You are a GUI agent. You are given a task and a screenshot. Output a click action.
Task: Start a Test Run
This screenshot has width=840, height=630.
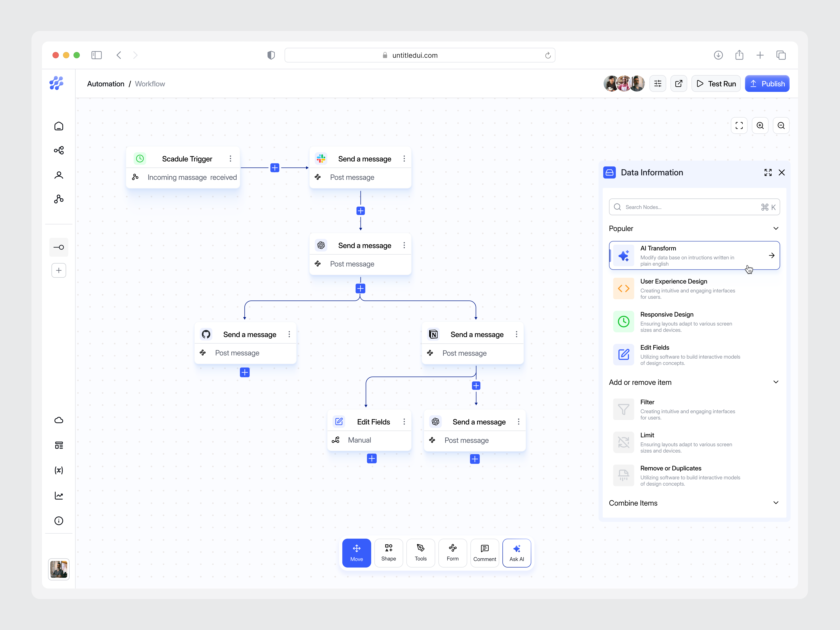(x=715, y=83)
